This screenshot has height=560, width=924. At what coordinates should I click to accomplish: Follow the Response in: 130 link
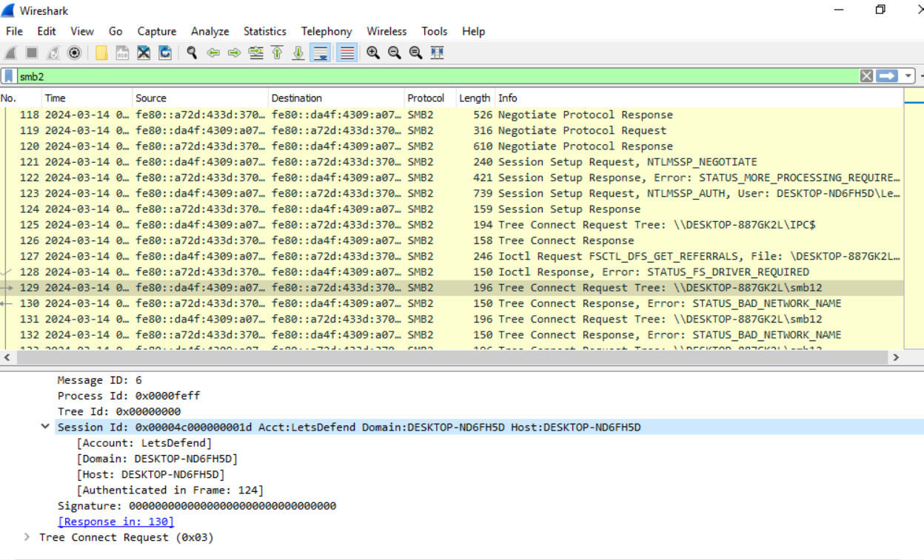116,522
